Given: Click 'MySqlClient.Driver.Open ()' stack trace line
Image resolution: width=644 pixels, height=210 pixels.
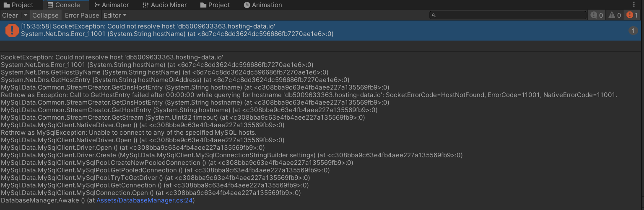Looking at the screenshot, I should click(x=133, y=148).
